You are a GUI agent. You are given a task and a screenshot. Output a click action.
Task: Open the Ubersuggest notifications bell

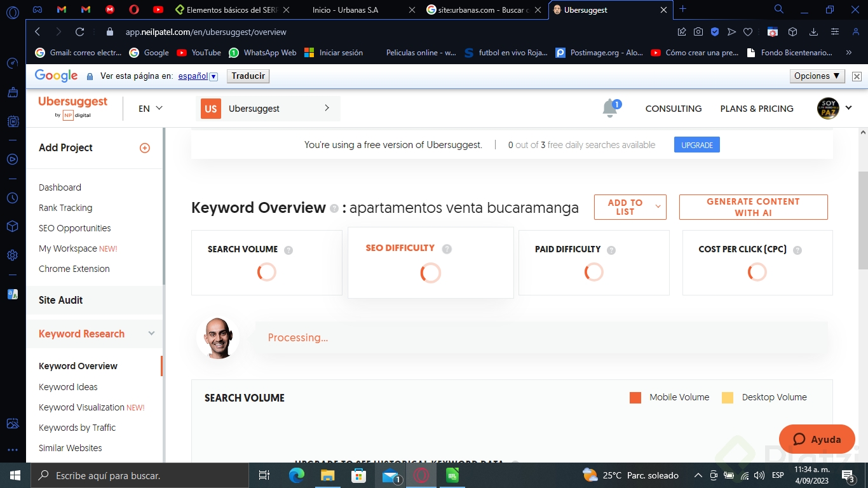pos(610,108)
